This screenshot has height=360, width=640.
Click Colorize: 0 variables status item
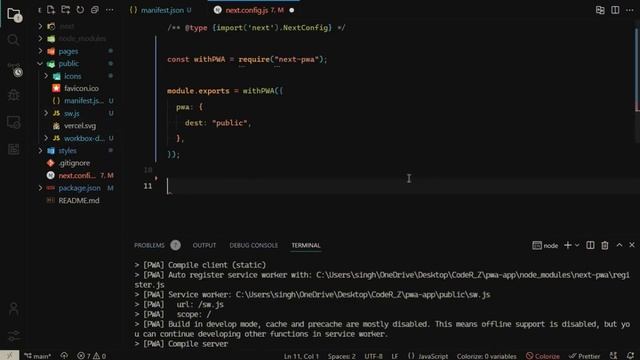[x=486, y=356]
